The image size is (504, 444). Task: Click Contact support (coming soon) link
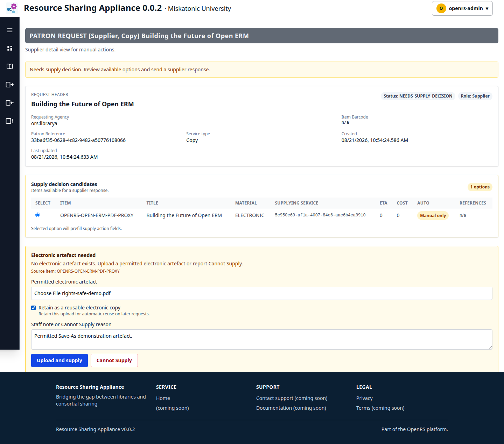coord(292,398)
